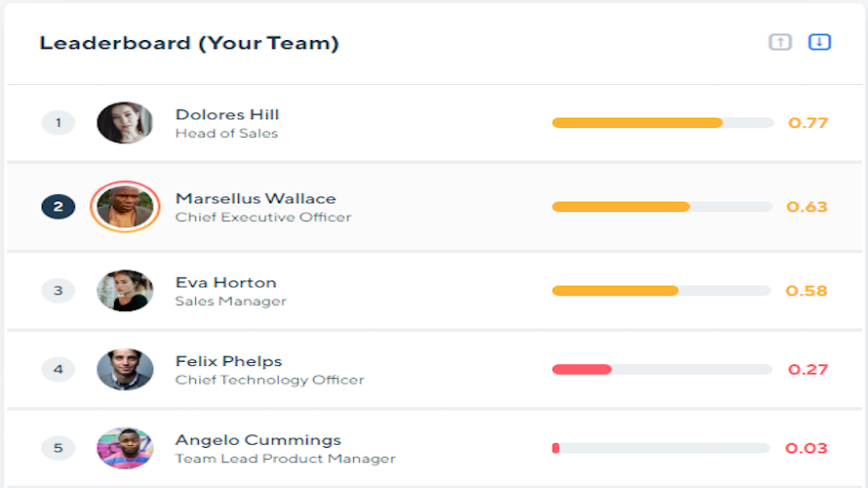868x488 pixels.
Task: Click Dolores Hill's 0.77 progress bar
Action: 662,123
